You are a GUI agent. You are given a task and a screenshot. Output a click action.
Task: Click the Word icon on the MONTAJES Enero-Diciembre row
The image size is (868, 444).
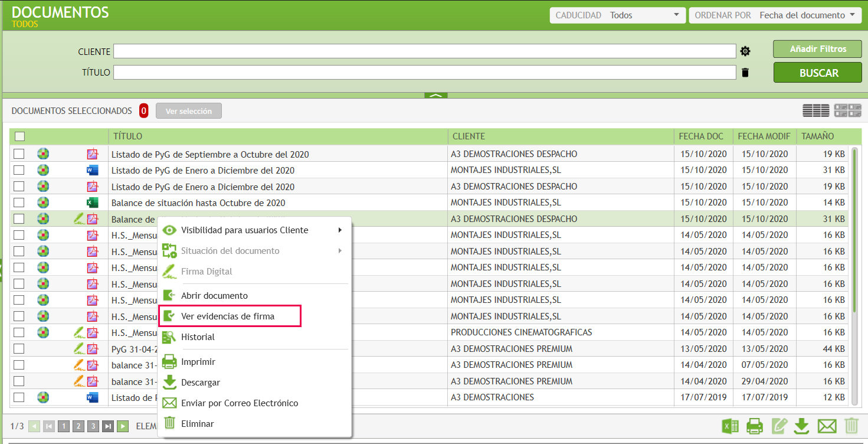(92, 171)
